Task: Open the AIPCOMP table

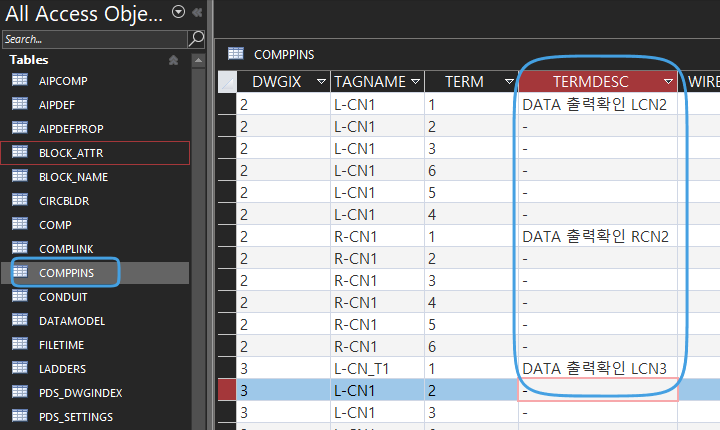Action: pos(96,81)
